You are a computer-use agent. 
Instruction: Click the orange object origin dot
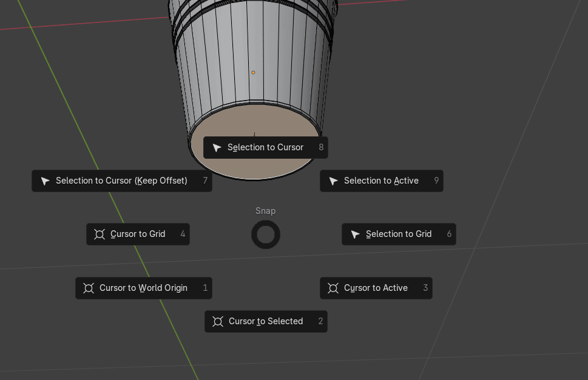[x=253, y=73]
